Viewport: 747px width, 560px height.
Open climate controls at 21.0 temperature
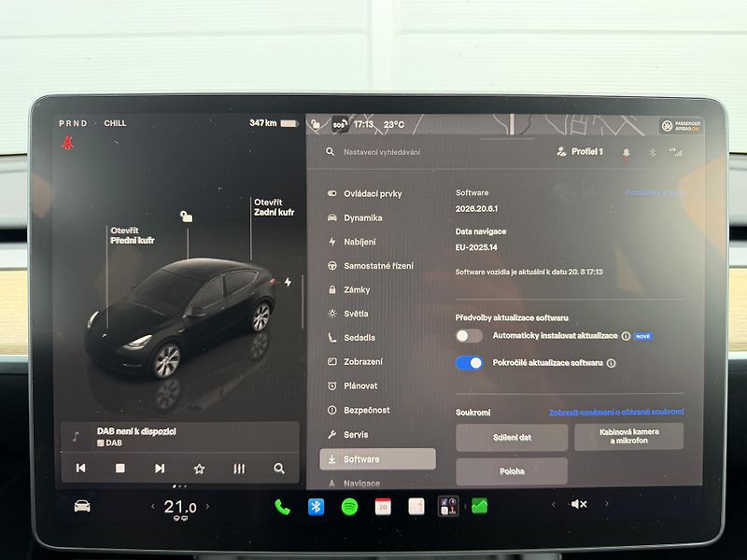pyautogui.click(x=180, y=507)
